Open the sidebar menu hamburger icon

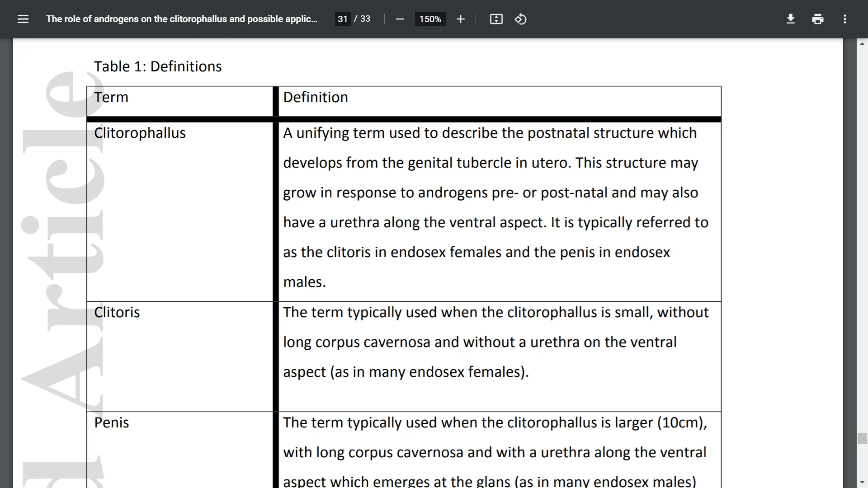[23, 19]
